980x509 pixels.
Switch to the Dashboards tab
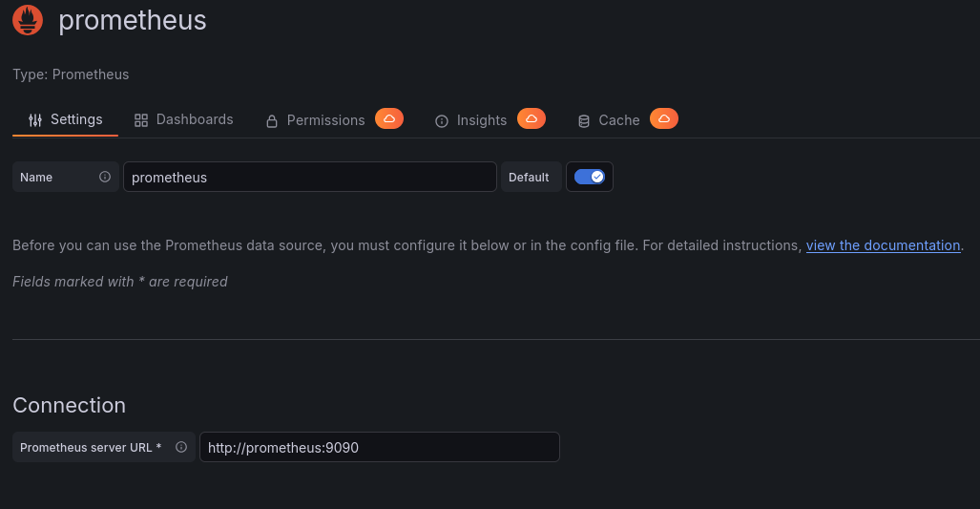pyautogui.click(x=184, y=120)
